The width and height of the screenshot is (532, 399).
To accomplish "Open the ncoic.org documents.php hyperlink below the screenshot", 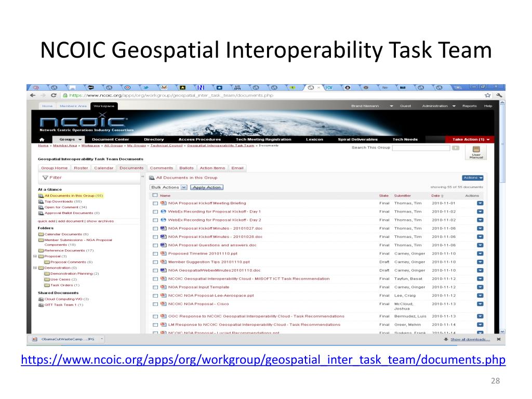I will point(263,360).
